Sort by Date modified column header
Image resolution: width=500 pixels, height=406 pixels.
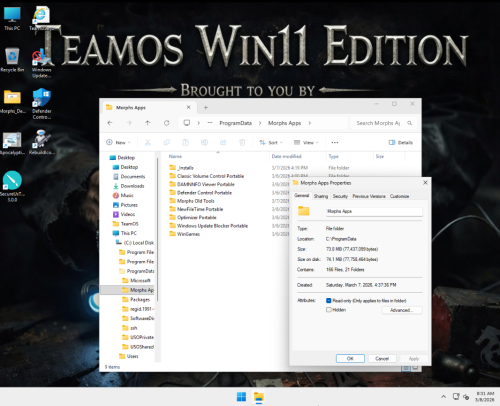click(286, 156)
